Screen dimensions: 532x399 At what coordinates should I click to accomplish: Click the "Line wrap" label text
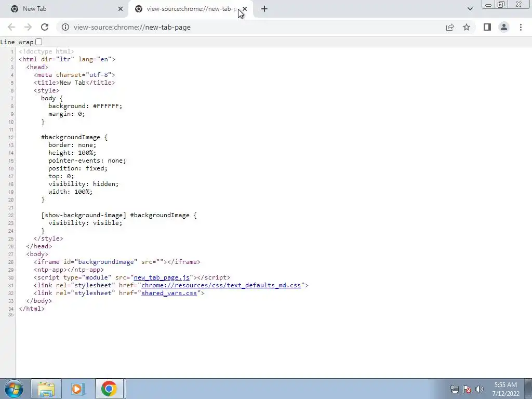point(17,42)
